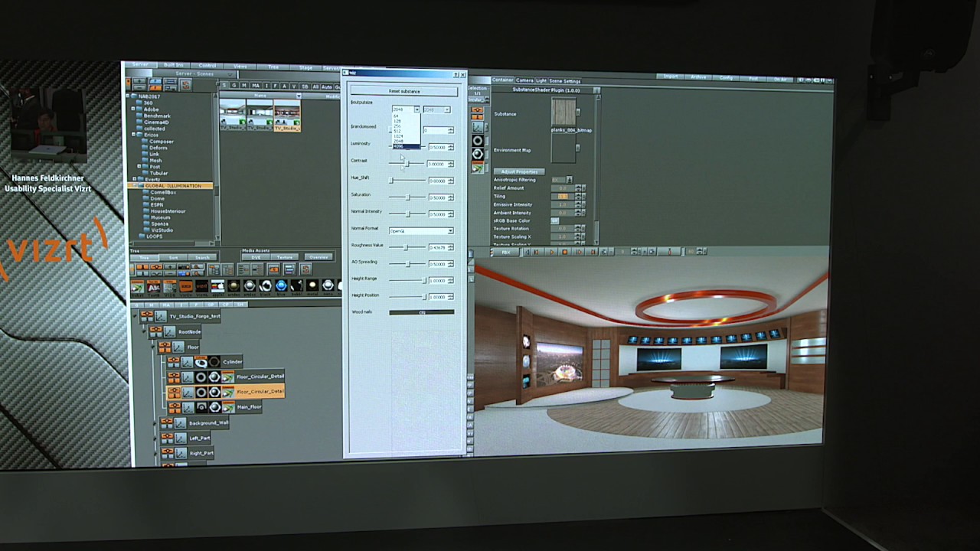Click the Saturation slider handle
980x551 pixels.
pyautogui.click(x=407, y=197)
